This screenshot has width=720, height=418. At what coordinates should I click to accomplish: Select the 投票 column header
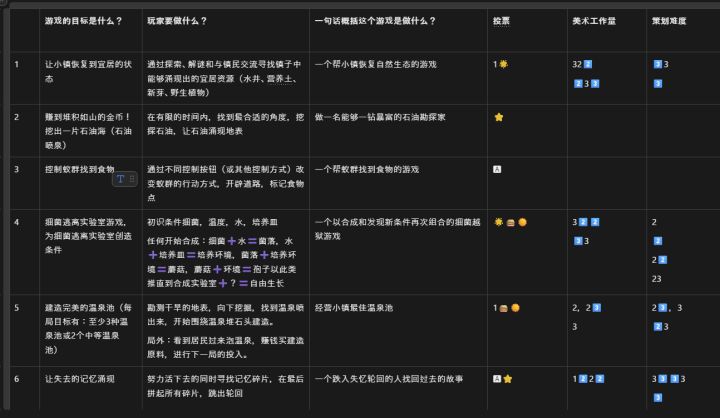pyautogui.click(x=501, y=21)
